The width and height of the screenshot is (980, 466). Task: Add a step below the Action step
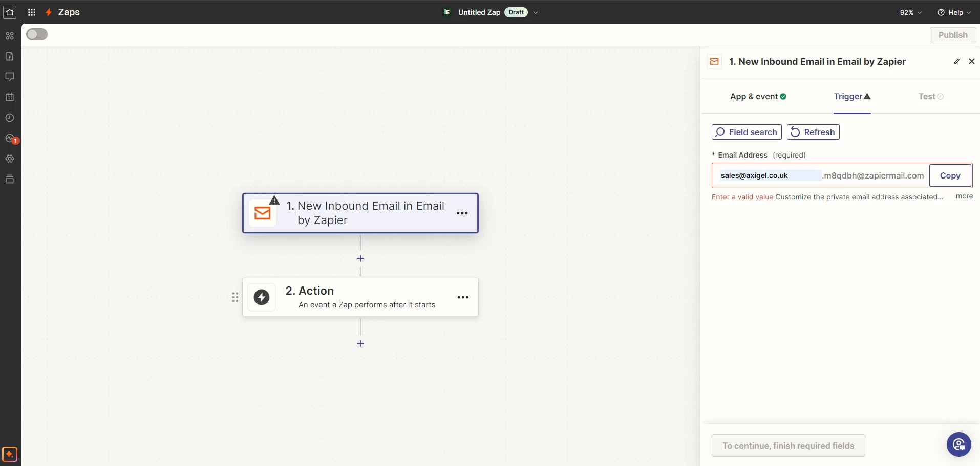[x=360, y=343]
